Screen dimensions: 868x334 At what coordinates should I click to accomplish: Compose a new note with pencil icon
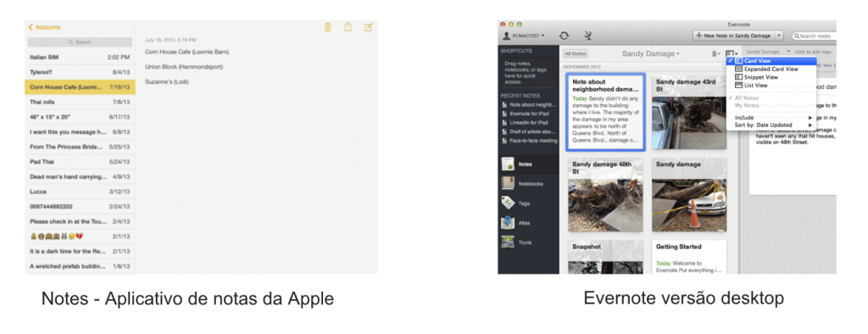tap(368, 27)
